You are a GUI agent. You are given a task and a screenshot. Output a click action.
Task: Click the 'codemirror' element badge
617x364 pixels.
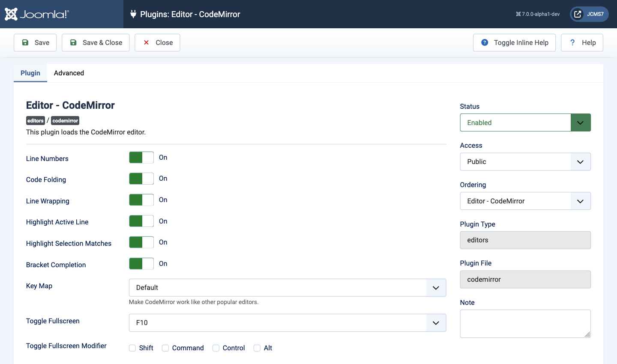point(65,121)
